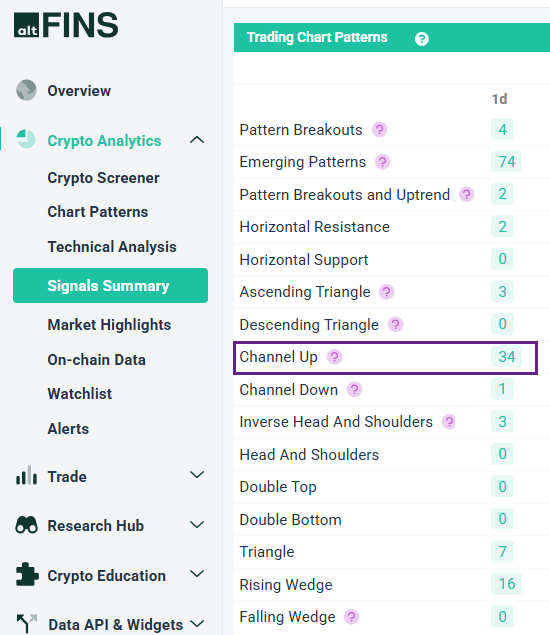
Task: Click Inverse Head And Shoulders help icon
Action: 449,422
